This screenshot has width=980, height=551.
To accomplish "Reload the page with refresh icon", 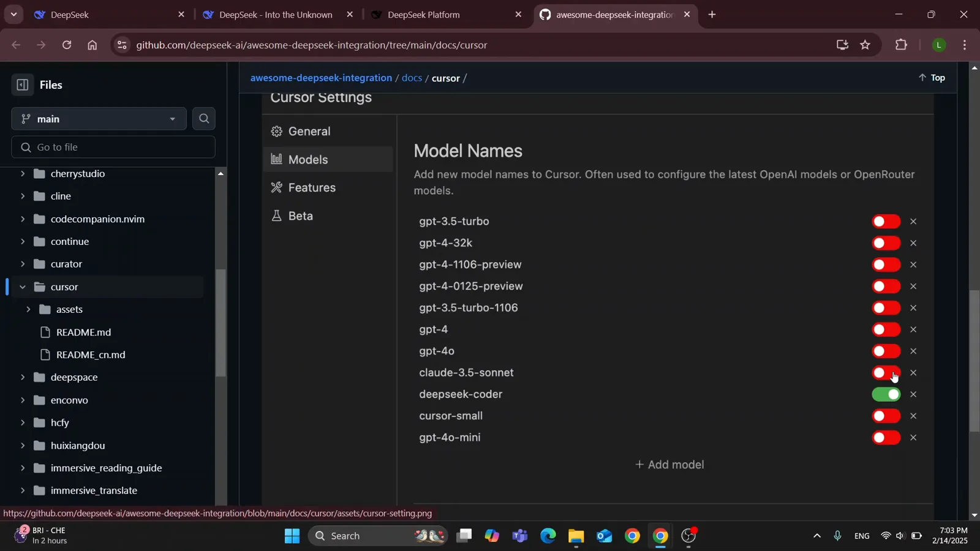I will coord(67,45).
